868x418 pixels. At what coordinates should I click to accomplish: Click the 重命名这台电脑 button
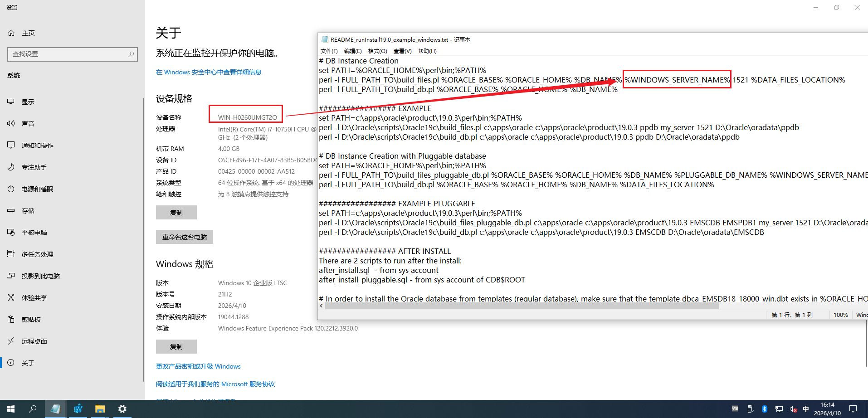pos(184,237)
